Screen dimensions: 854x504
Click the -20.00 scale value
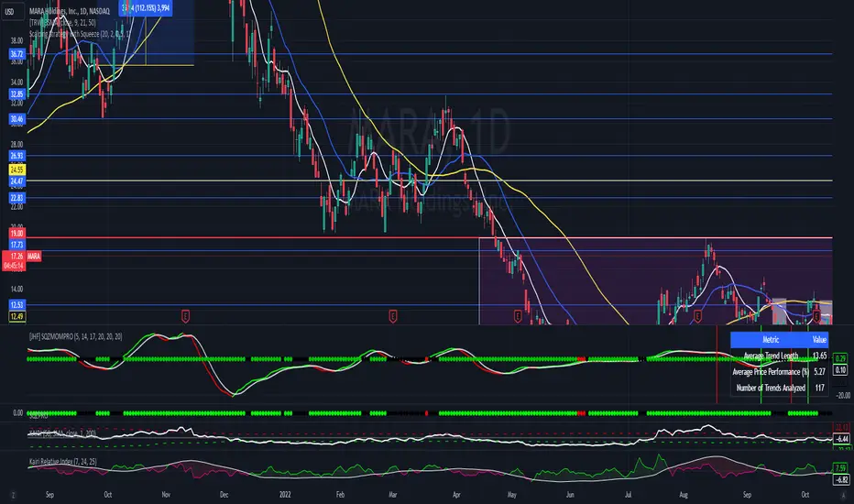[x=843, y=396]
